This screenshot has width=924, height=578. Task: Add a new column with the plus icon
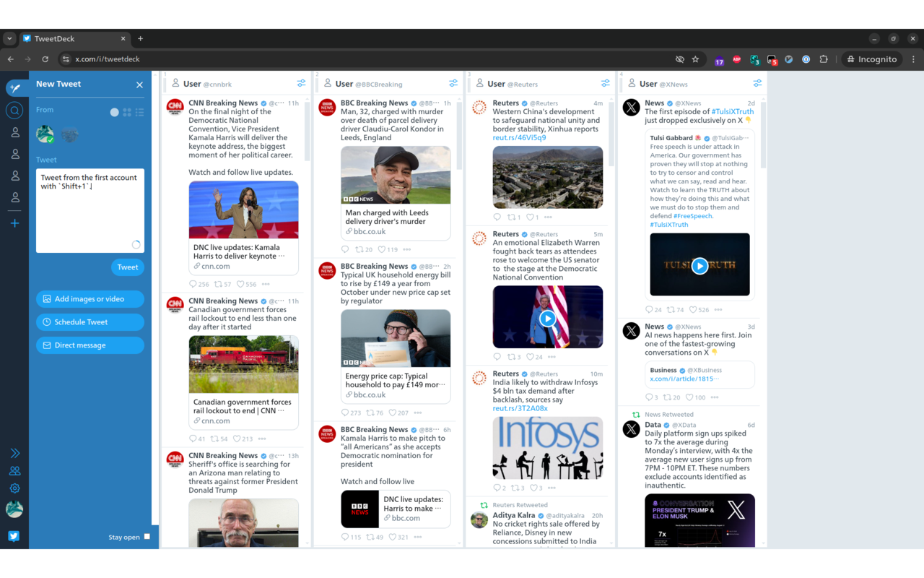point(14,223)
